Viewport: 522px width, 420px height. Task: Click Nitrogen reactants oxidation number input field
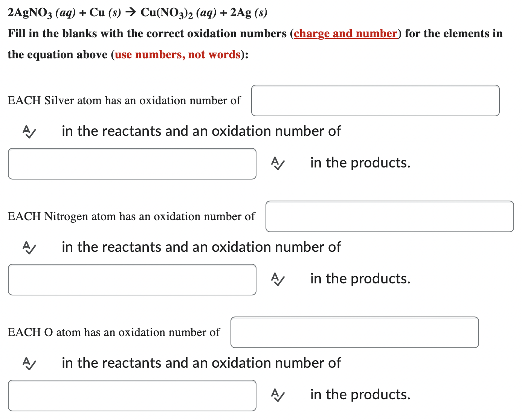tap(390, 216)
